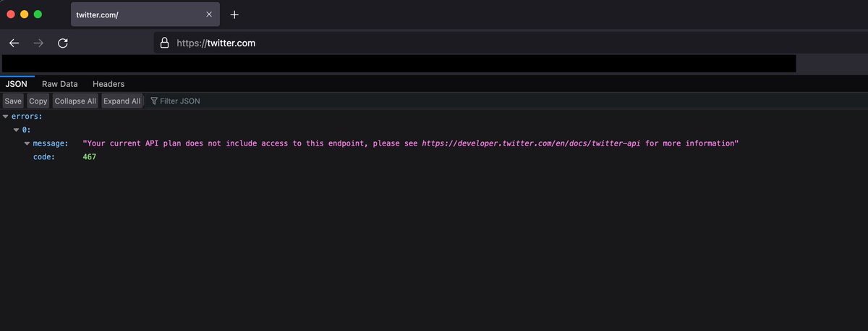The width and height of the screenshot is (868, 331).
Task: Switch to the Headers tab
Action: click(x=109, y=84)
